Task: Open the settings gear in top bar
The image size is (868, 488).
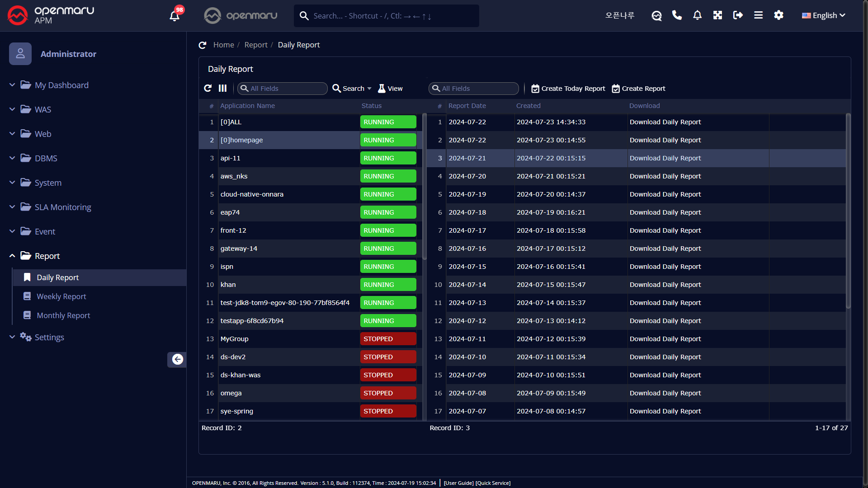Action: click(x=778, y=15)
